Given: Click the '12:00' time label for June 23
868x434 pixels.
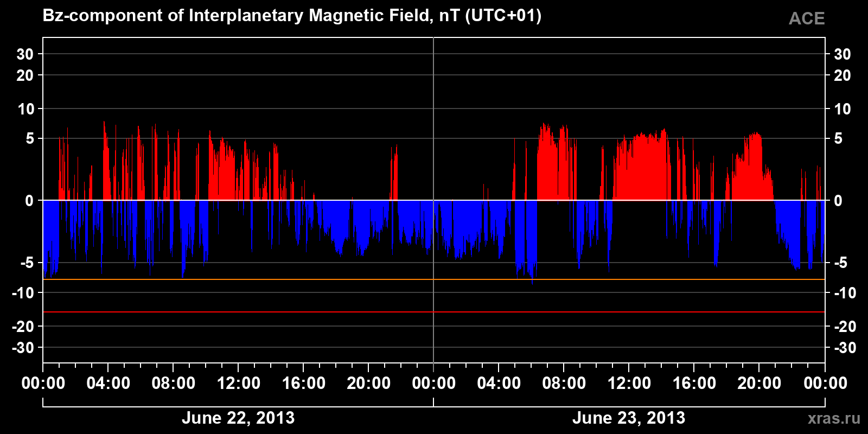Looking at the screenshot, I should [629, 384].
